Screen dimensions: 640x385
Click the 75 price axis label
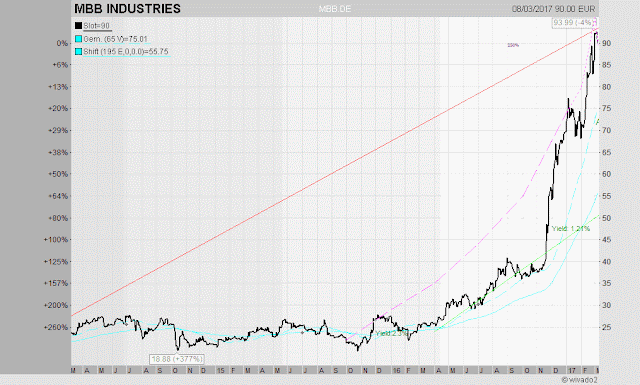pyautogui.click(x=607, y=109)
